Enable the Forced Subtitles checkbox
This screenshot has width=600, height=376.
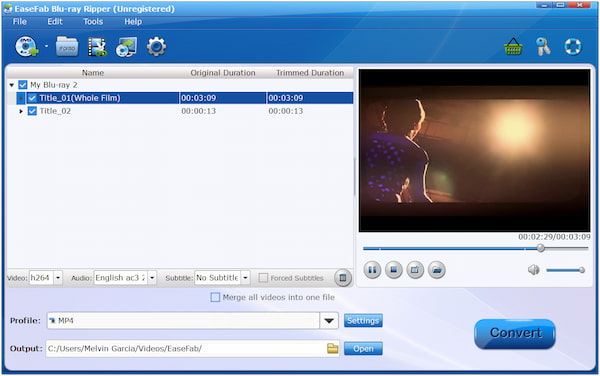pyautogui.click(x=263, y=278)
